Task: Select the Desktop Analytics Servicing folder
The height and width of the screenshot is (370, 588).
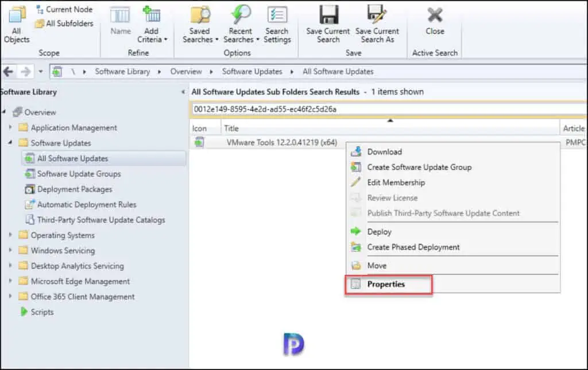Action: coord(71,266)
